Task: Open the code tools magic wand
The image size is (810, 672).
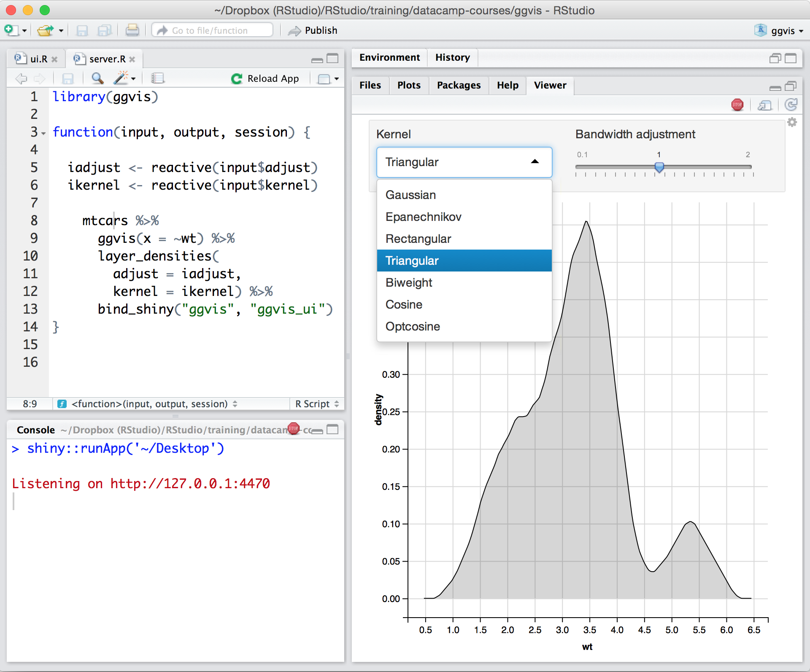Action: [x=121, y=78]
